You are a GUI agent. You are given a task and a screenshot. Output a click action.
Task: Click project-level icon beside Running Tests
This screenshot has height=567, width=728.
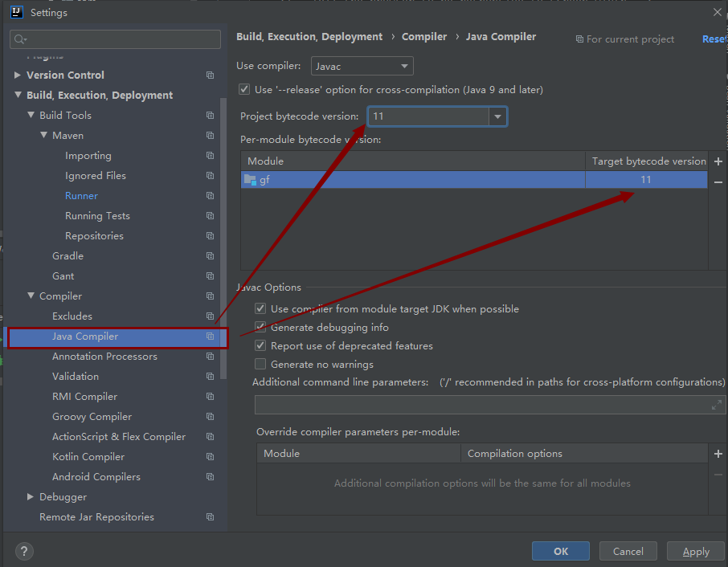210,216
